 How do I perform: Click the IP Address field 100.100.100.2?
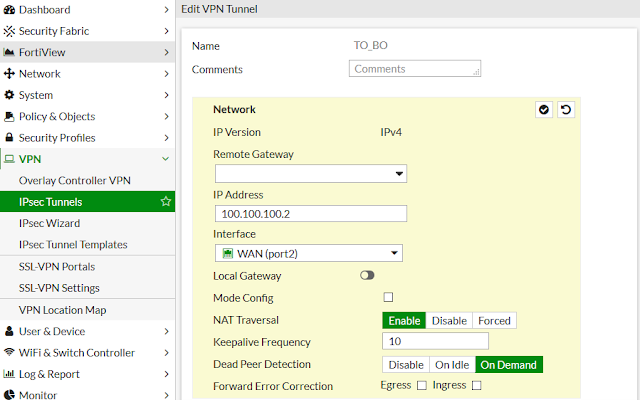coord(311,213)
